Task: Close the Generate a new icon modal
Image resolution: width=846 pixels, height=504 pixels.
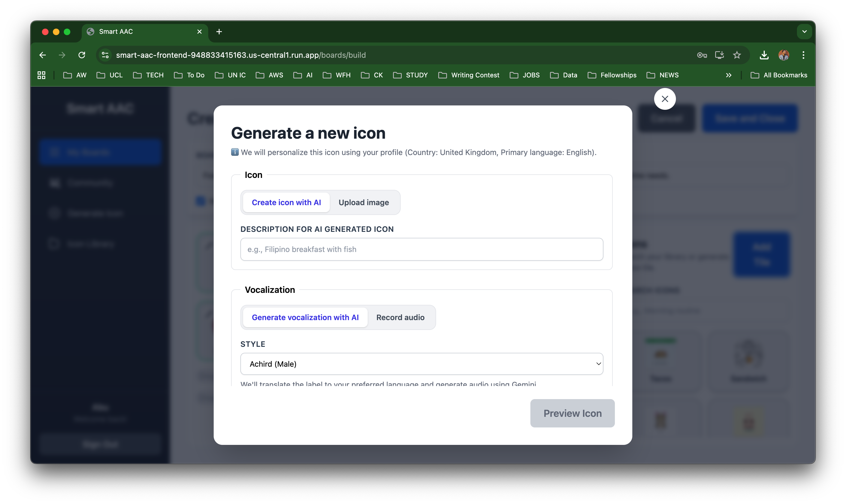Action: click(664, 99)
